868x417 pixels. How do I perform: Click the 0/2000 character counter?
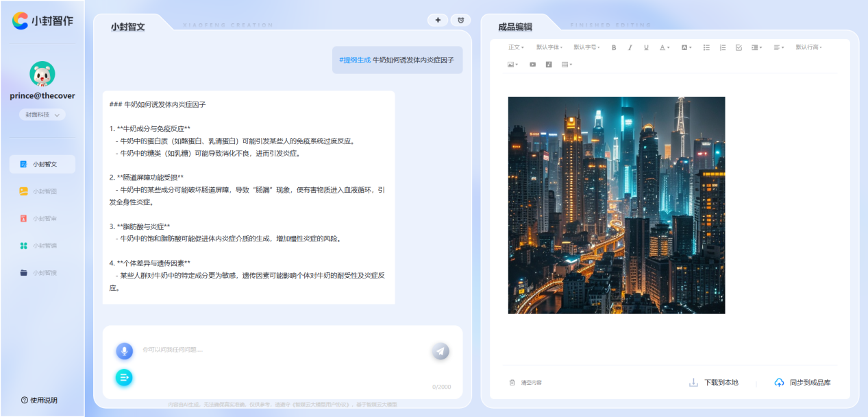(441, 387)
